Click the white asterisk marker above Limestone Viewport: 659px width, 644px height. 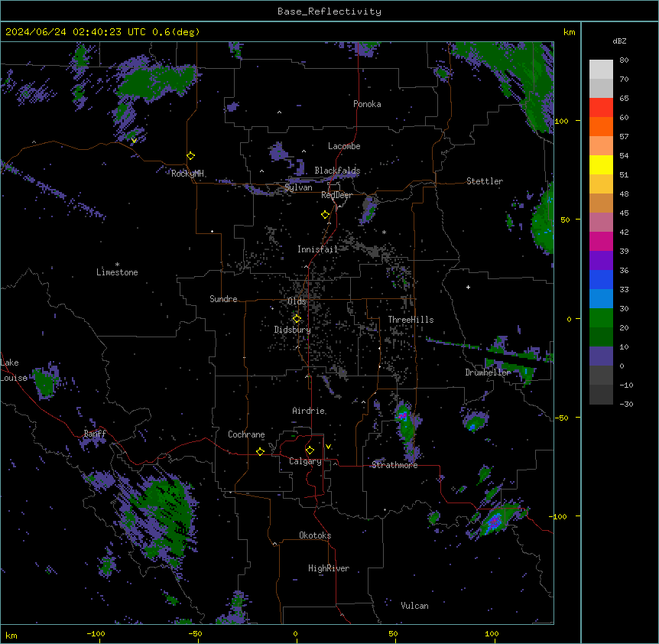[x=117, y=265]
